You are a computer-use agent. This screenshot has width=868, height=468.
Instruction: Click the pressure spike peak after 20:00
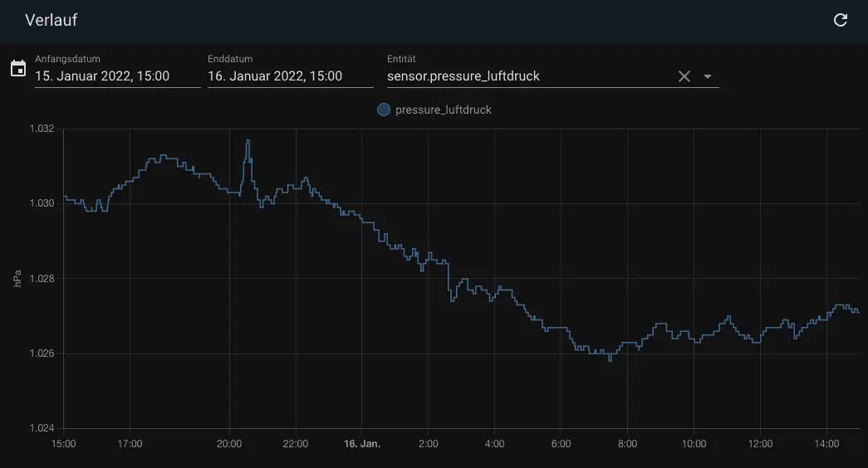247,141
